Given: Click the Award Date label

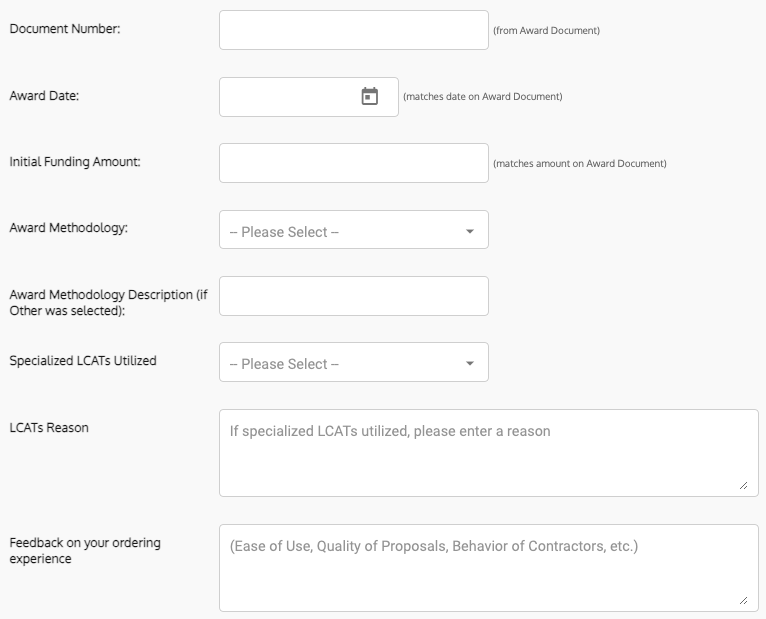Looking at the screenshot, I should point(44,96).
